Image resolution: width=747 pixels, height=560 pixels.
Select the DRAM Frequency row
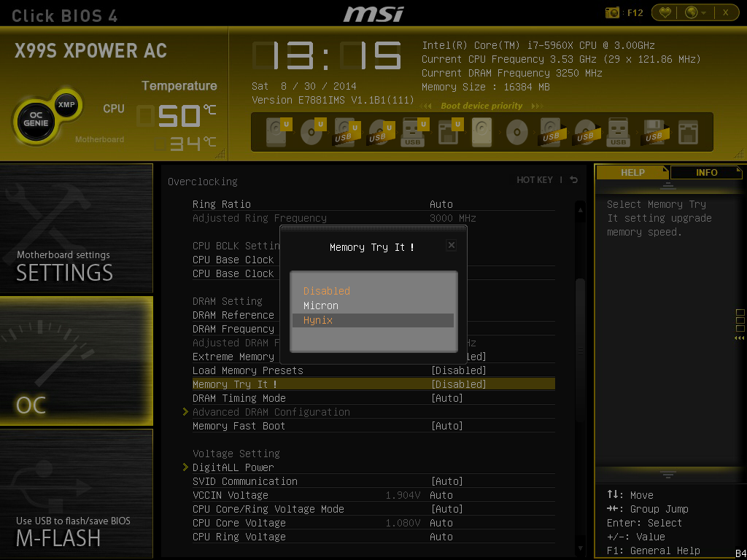tap(233, 329)
